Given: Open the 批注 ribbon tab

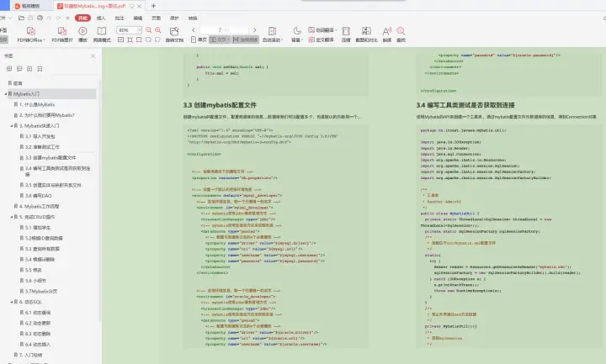Looking at the screenshot, I should pyautogui.click(x=120, y=18).
